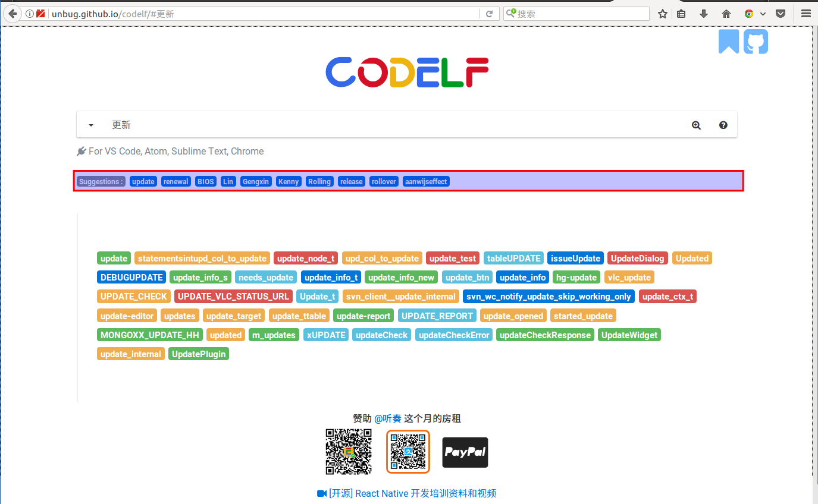This screenshot has height=504, width=818.
Task: Click the 'issueUpdate' tag
Action: [575, 258]
